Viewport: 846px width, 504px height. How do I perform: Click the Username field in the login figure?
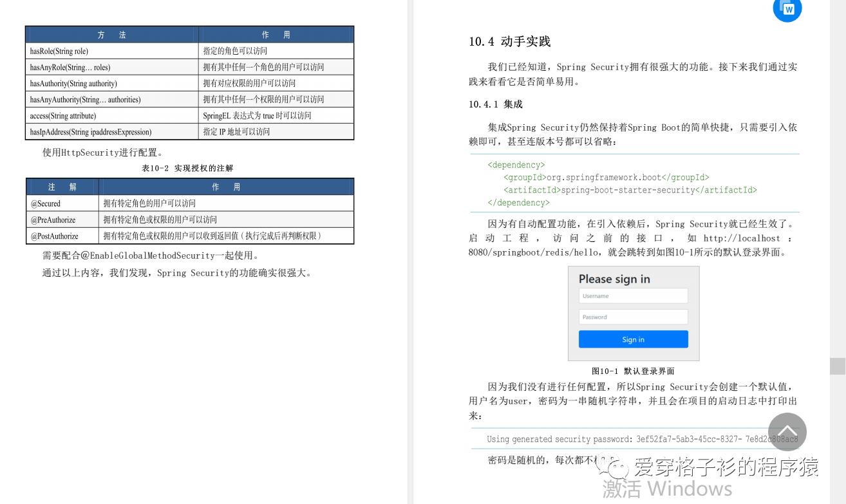634,296
